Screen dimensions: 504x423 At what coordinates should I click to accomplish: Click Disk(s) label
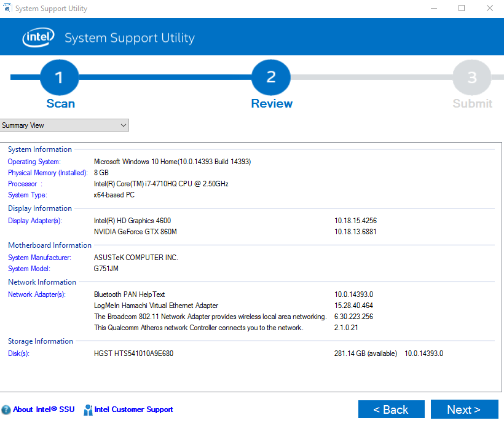tap(18, 354)
